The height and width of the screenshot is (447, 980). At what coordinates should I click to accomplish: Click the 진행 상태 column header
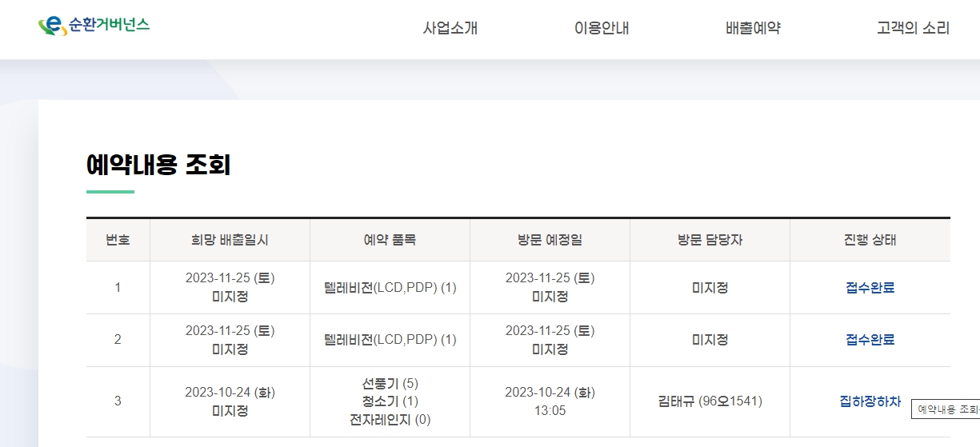tap(870, 240)
